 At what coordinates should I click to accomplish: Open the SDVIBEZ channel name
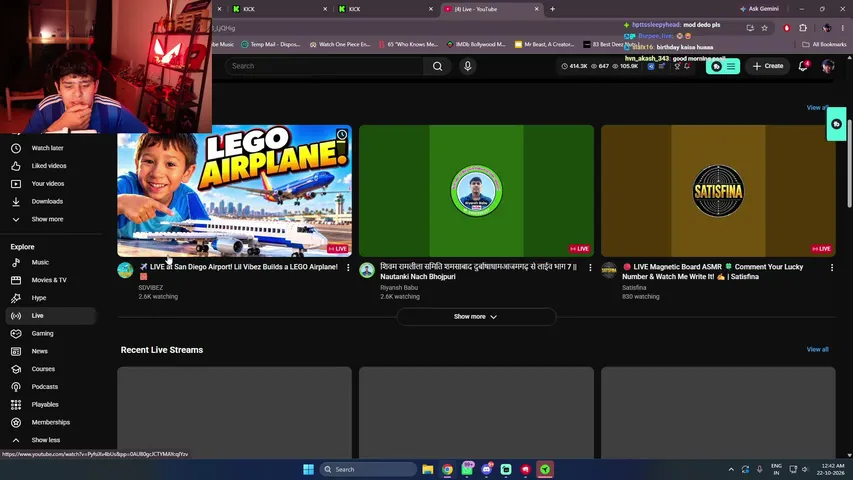[x=151, y=287]
